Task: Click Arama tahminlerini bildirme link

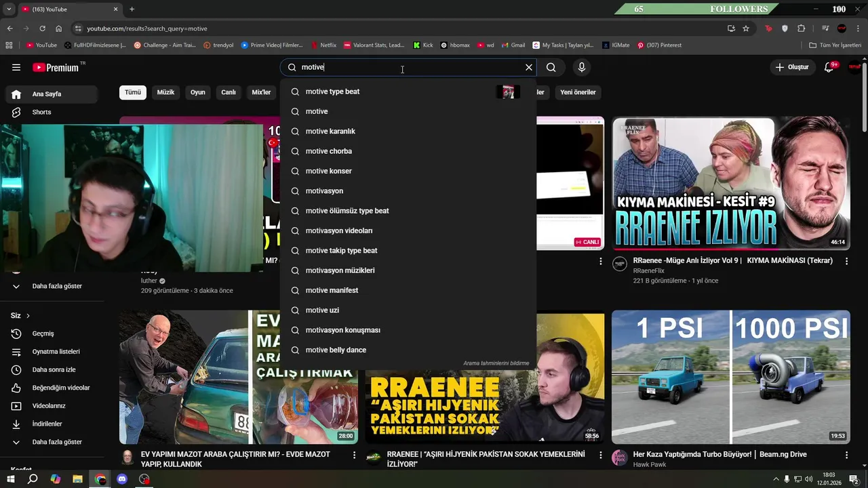Action: pos(496,363)
